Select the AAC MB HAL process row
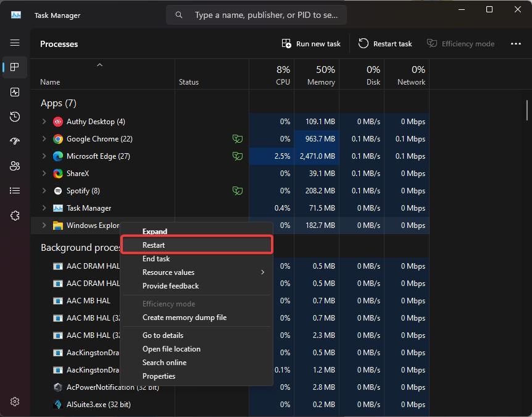The width and height of the screenshot is (532, 417). click(x=230, y=301)
